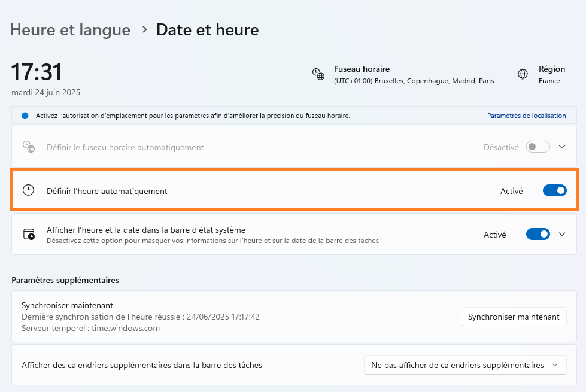Click the clock icon beside Définir l'heure automatiquement

(28, 190)
